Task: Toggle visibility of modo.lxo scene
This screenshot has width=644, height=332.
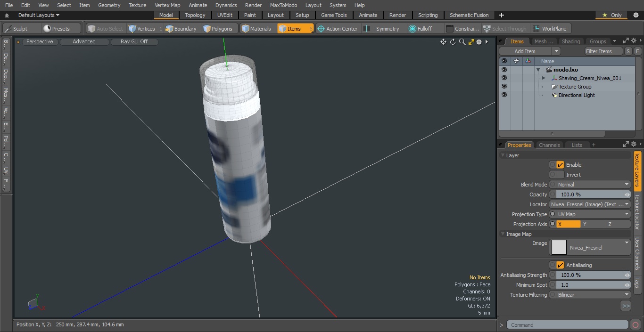Action: click(x=504, y=70)
